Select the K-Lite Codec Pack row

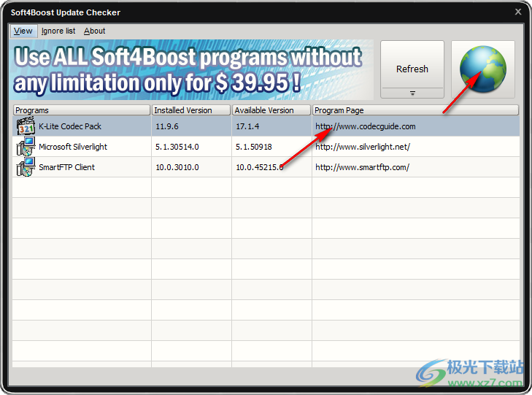pyautogui.click(x=266, y=126)
